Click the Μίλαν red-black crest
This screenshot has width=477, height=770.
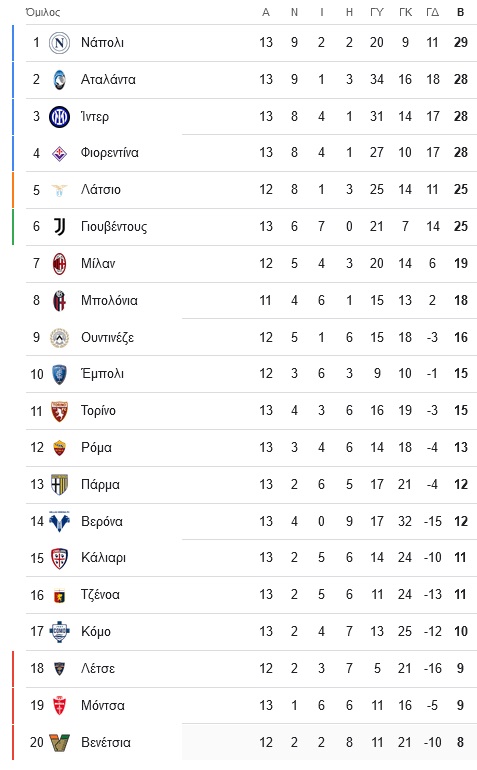click(x=59, y=264)
